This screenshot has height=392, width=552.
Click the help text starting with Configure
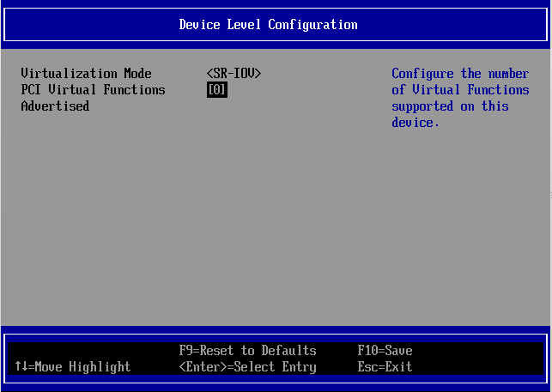(x=460, y=74)
